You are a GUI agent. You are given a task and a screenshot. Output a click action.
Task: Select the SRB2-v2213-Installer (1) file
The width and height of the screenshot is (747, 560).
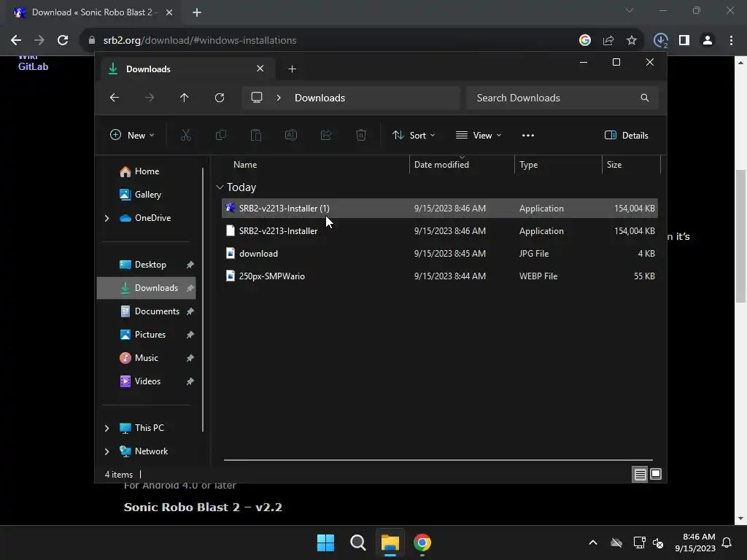(x=440, y=209)
